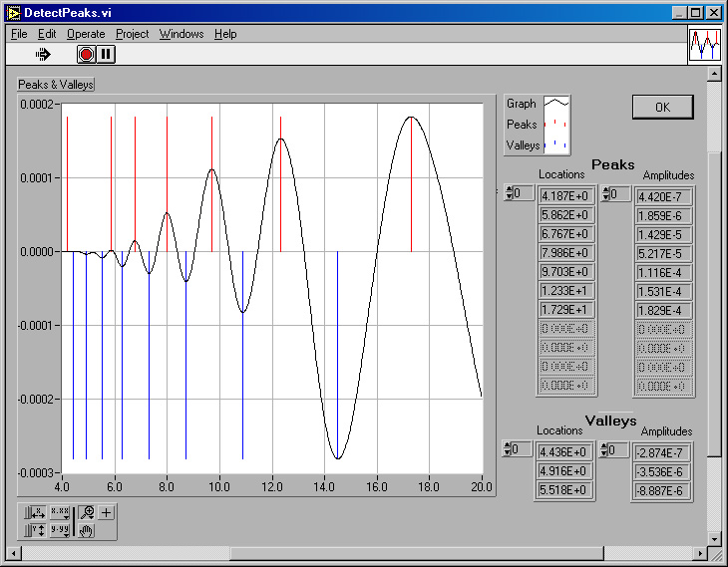Select peak amplitude value 1.829E-4
This screenshot has width=728, height=567.
click(663, 311)
